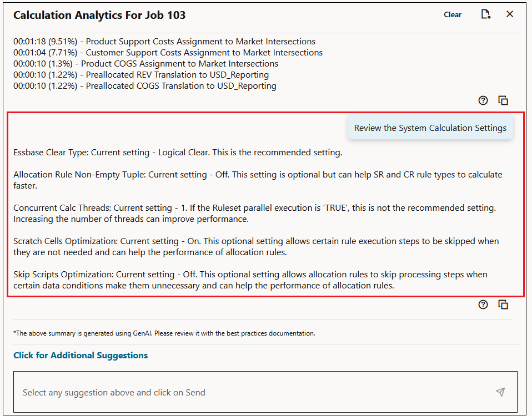Select the Product COGS Assignment entry

pyautogui.click(x=145, y=63)
